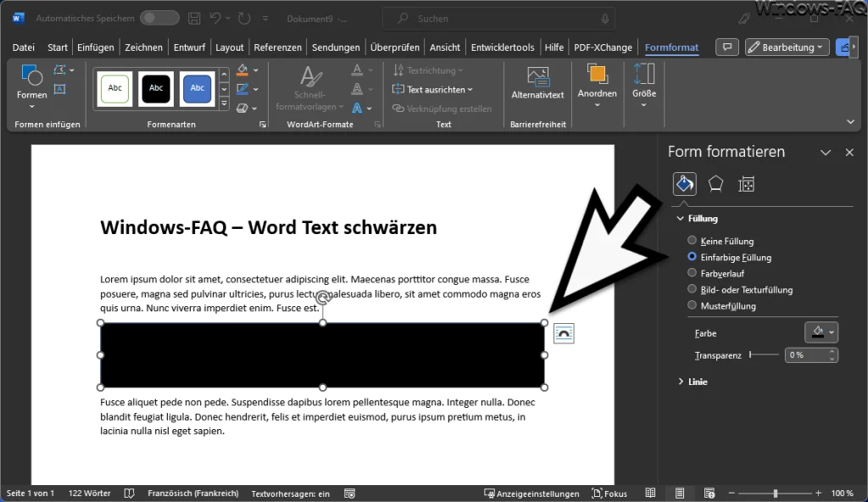This screenshot has width=868, height=502.
Task: Apply the black Abc shape style
Action: [156, 88]
